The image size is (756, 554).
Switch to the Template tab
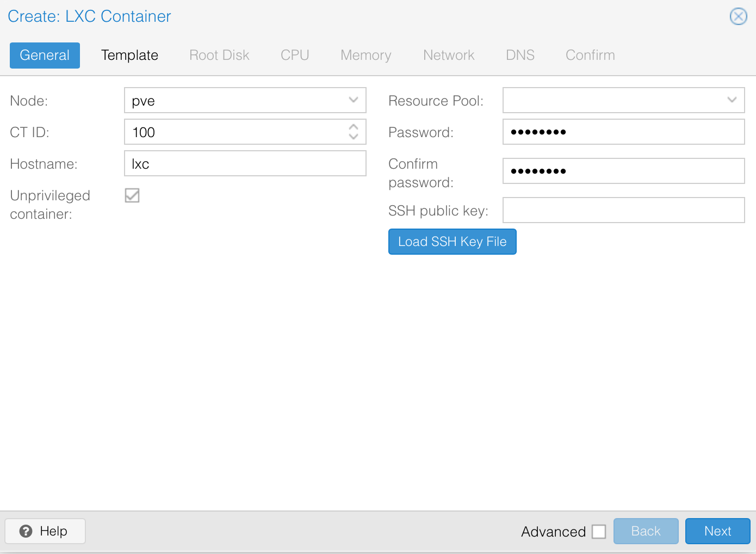point(129,56)
